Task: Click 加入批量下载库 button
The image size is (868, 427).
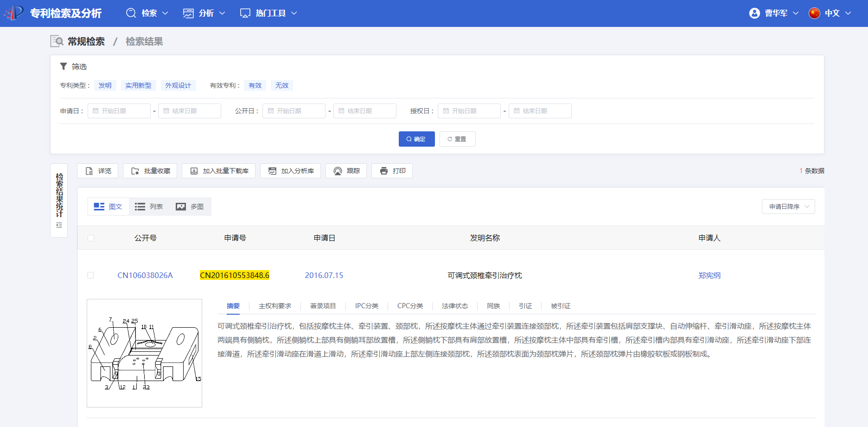Action: coord(219,171)
